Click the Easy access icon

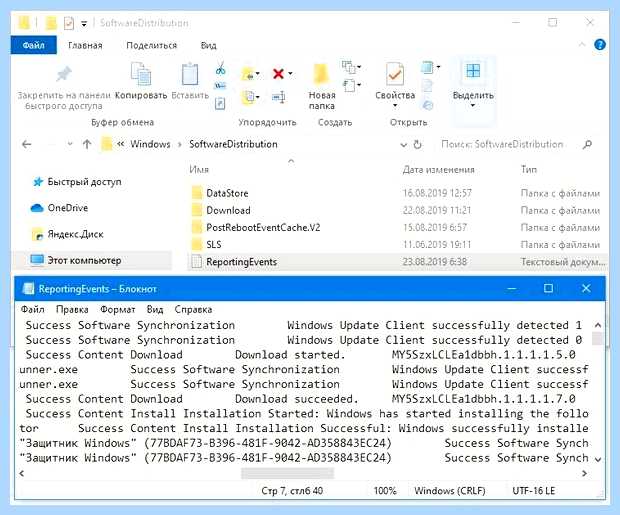[348, 85]
